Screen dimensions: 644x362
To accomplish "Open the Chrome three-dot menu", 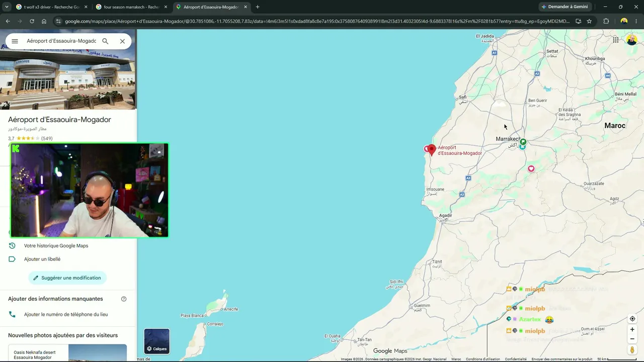I will [636, 21].
